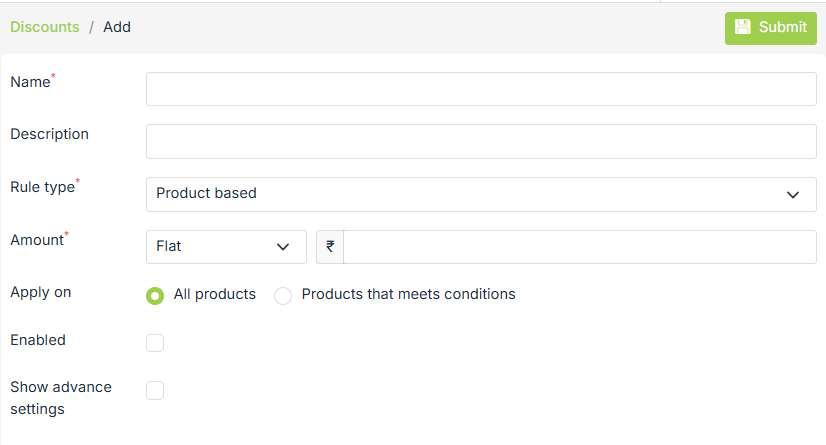Screen dimensions: 826x445
Task: Open the Flat amount type dropdown
Action: 225,247
